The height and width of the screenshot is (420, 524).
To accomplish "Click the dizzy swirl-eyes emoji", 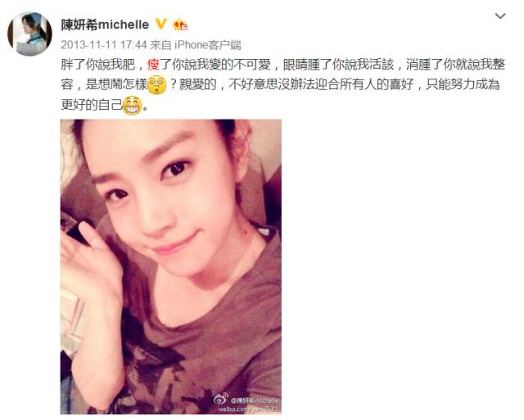I will [156, 85].
